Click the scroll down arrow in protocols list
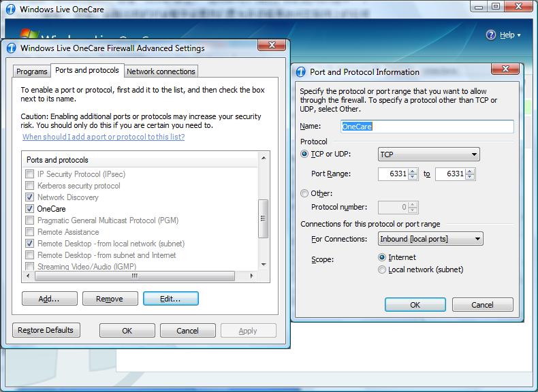Screen dimensions: 538x392 pos(264,265)
